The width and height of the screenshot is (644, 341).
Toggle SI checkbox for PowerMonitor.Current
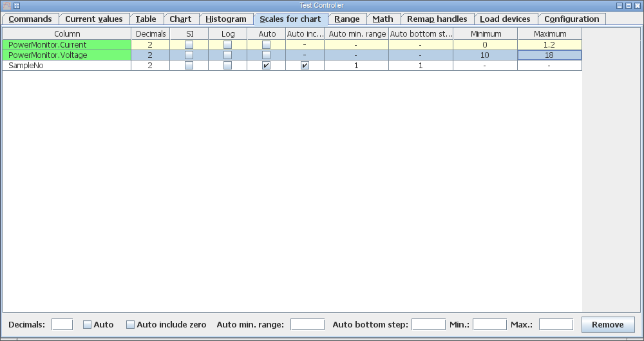click(189, 45)
